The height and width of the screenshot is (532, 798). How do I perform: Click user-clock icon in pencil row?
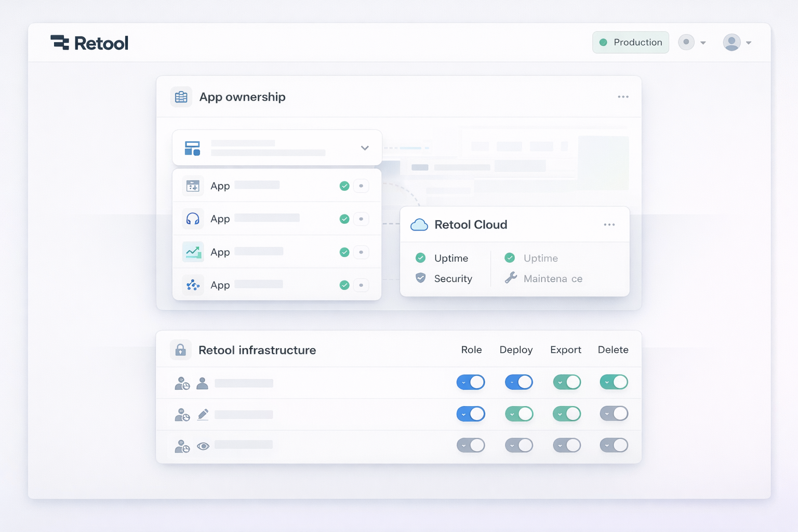coord(182,415)
